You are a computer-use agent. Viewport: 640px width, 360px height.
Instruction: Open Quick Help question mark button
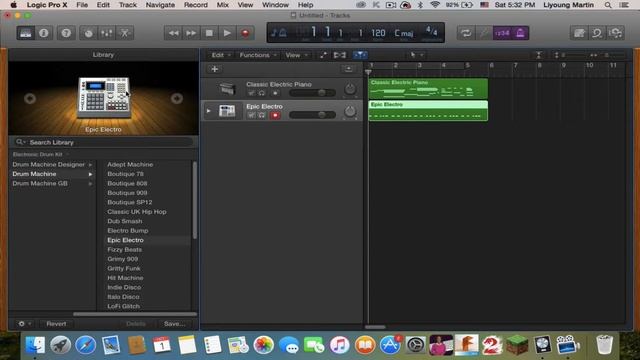pos(66,33)
